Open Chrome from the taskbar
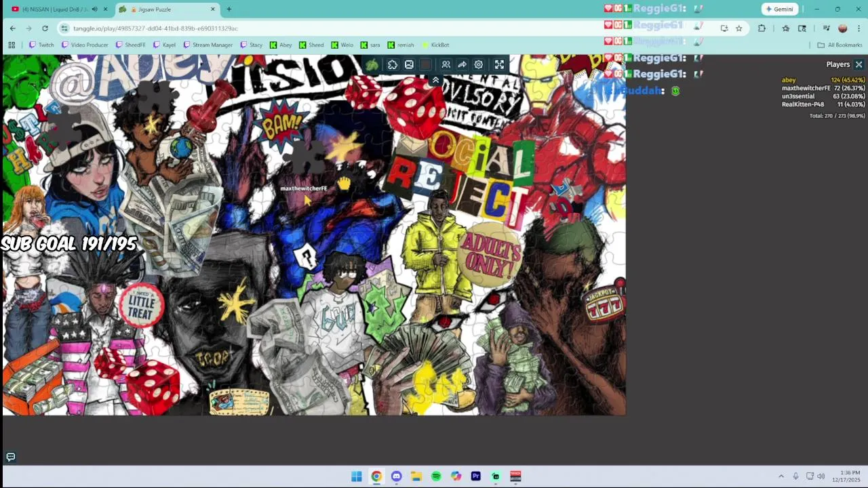Screen dimensions: 868x488 pyautogui.click(x=376, y=476)
